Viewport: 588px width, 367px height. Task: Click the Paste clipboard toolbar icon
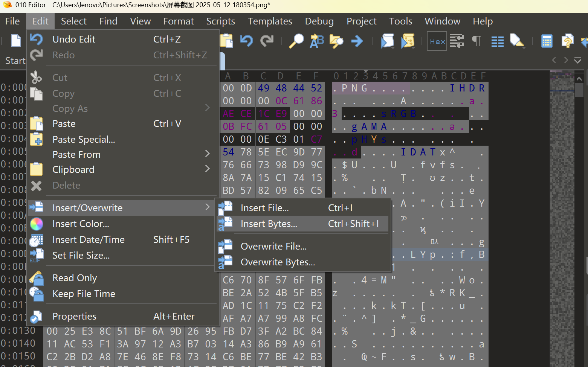(226, 41)
